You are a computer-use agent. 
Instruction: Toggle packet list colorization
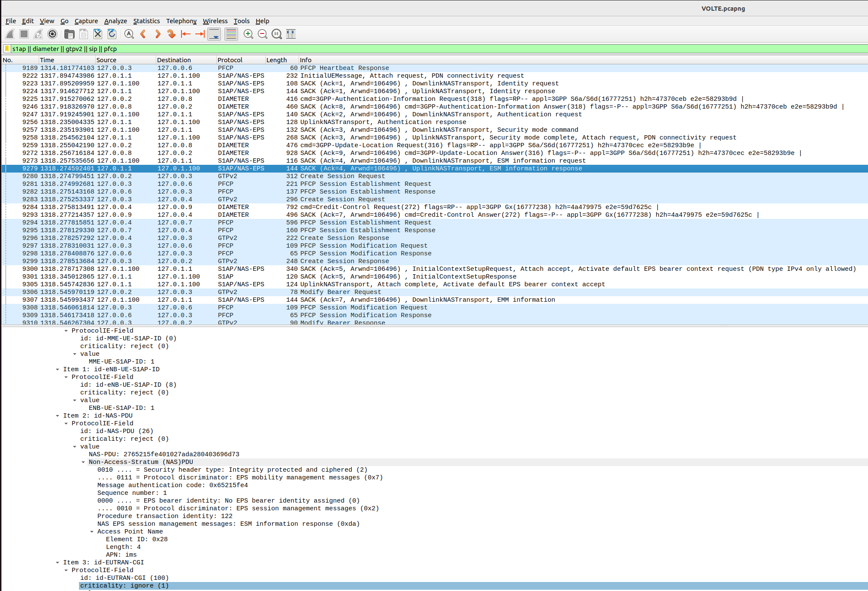pos(230,34)
